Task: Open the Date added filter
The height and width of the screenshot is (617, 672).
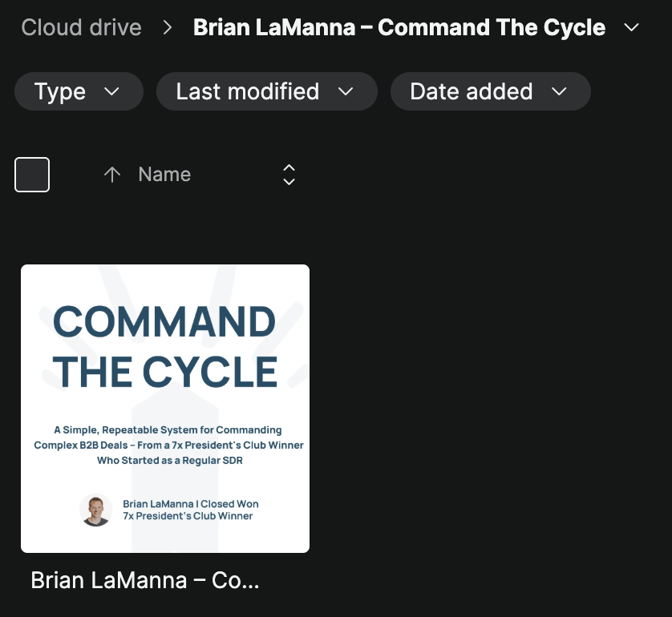Action: (x=490, y=91)
